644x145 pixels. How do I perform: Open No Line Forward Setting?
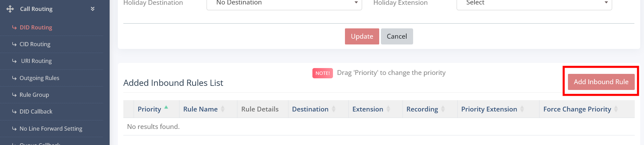coord(51,129)
